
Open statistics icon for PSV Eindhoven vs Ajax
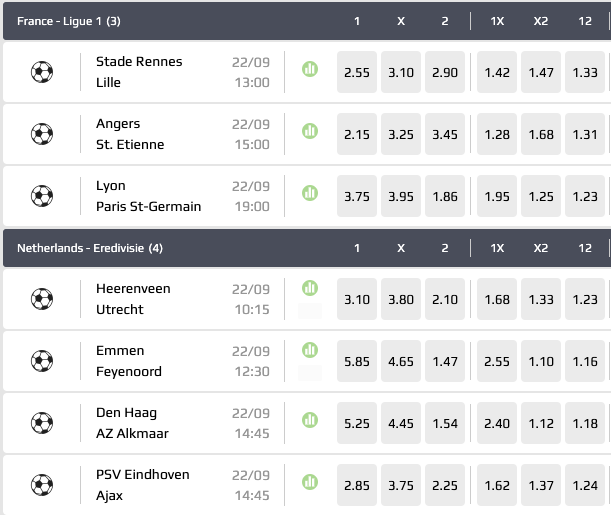310,481
